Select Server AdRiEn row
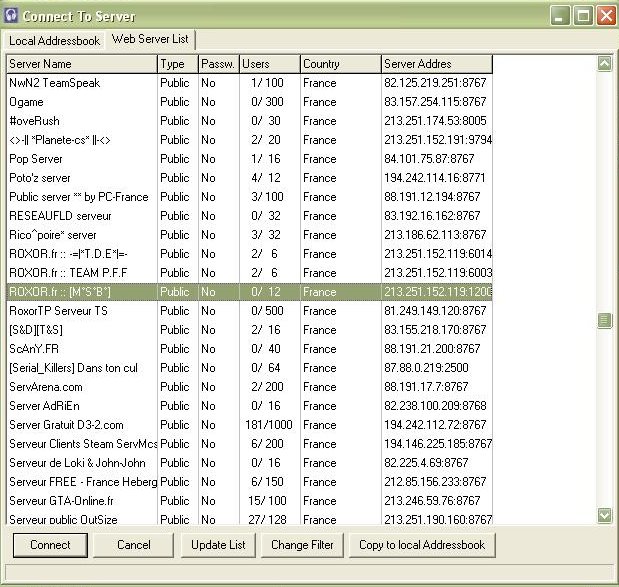 point(249,406)
